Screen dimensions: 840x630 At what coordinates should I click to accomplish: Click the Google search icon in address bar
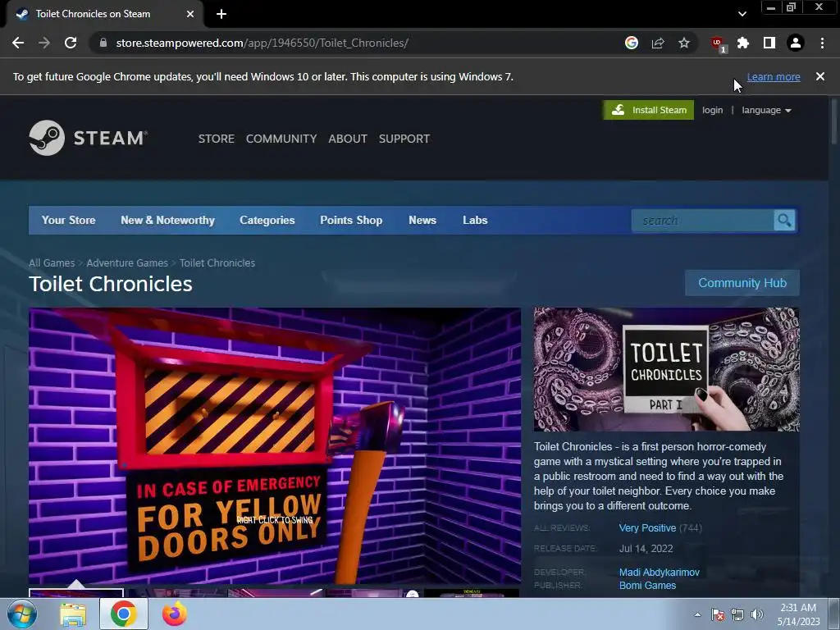click(x=632, y=43)
